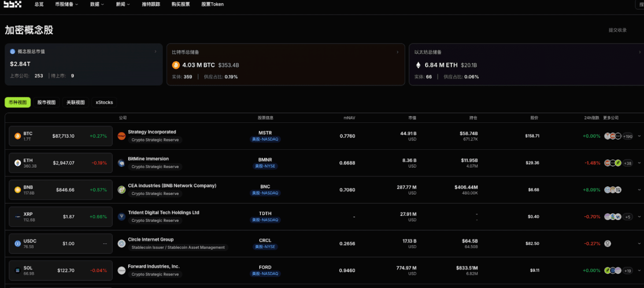Click the search field in header
644x288 pixels.
[640, 4]
